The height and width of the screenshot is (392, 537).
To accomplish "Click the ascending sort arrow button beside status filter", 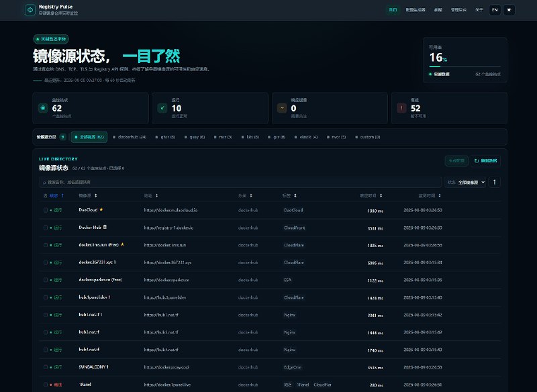I will click(494, 182).
